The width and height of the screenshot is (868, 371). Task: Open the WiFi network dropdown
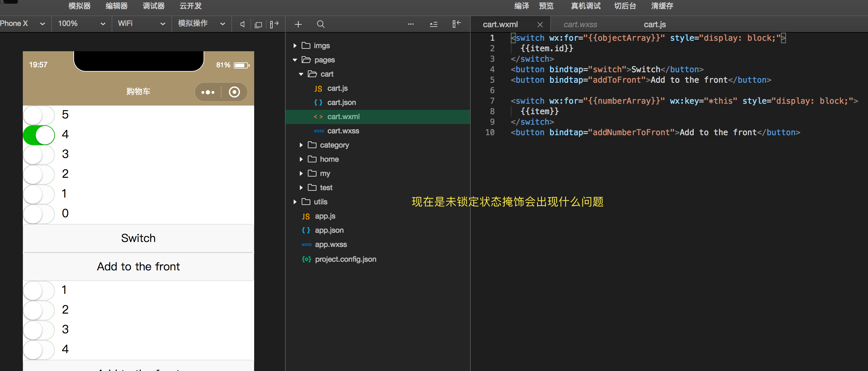141,23
